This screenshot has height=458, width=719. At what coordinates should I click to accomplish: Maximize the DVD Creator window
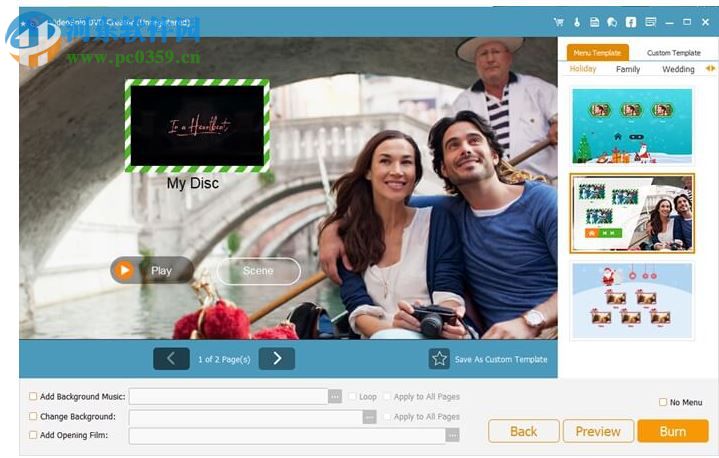point(687,22)
